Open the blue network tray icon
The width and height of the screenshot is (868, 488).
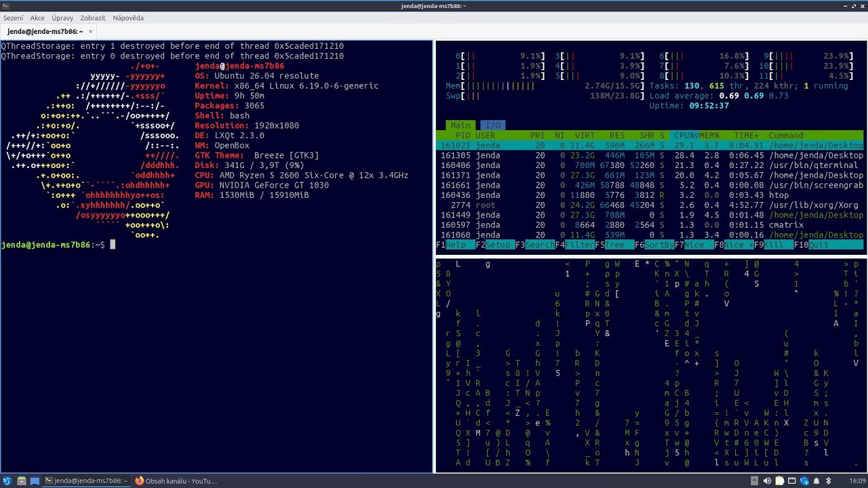click(804, 481)
